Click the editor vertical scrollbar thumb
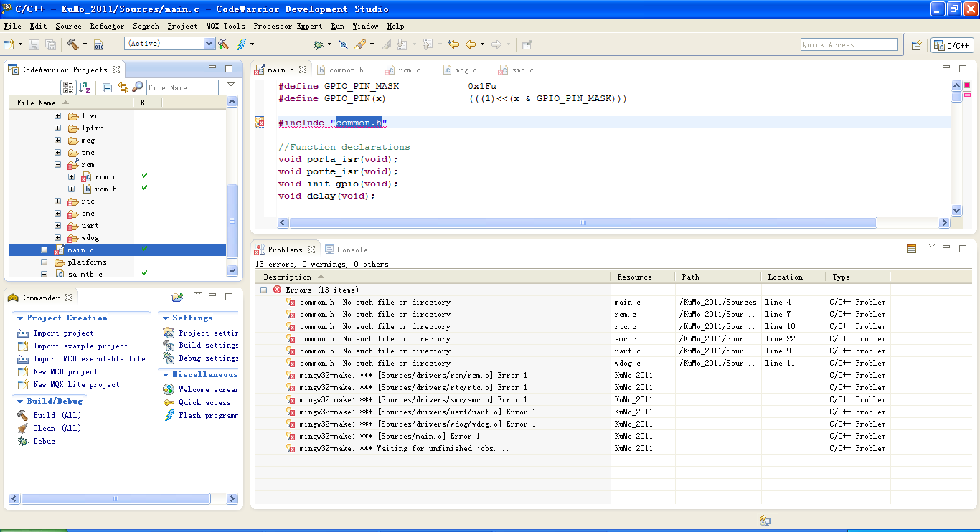Viewport: 980px width, 532px height. pyautogui.click(x=956, y=97)
